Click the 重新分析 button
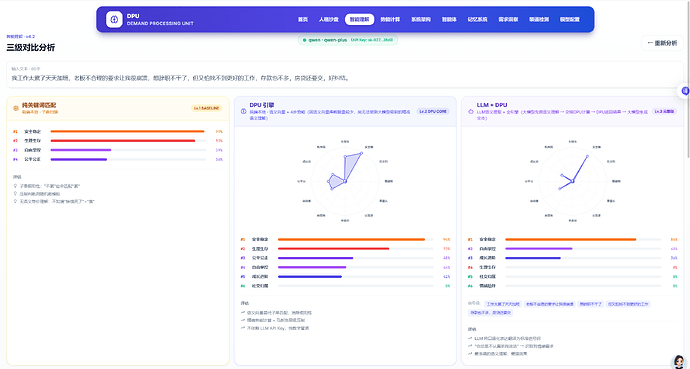Viewport: 690px width, 369px height. point(662,43)
